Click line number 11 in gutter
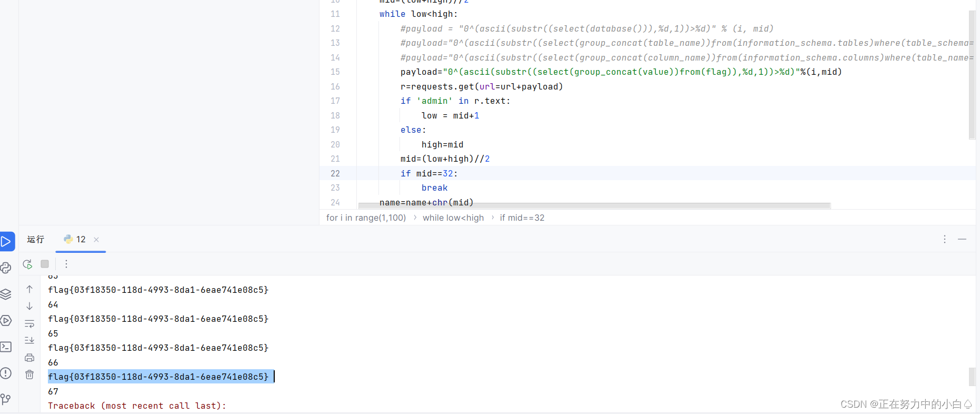The image size is (980, 414). click(x=335, y=14)
